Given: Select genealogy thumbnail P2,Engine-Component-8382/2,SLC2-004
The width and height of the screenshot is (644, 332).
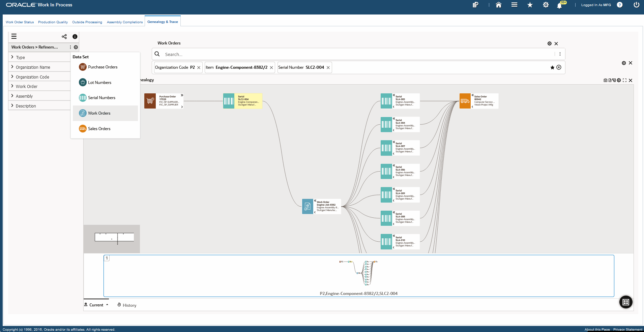Looking at the screenshot, I should click(x=359, y=276).
